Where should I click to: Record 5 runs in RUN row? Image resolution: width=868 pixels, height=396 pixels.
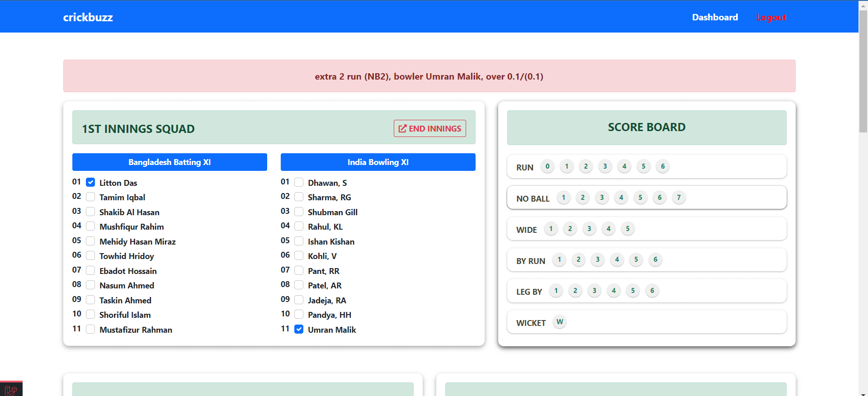point(643,166)
